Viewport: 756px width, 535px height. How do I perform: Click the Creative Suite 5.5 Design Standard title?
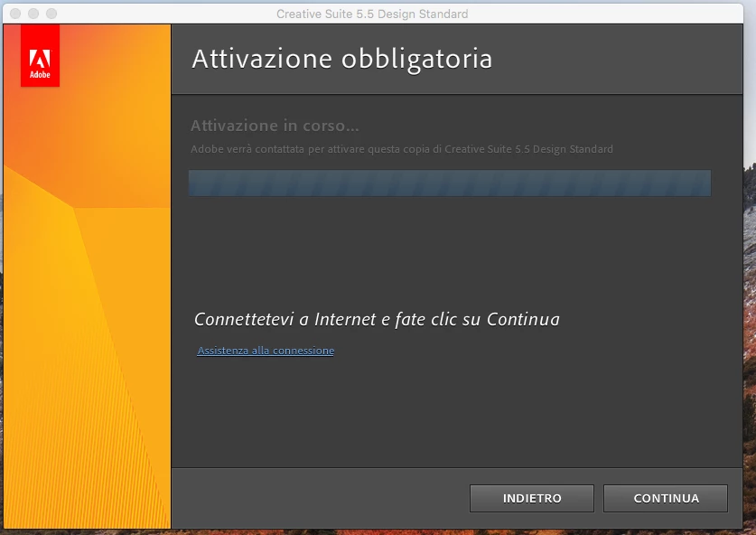(372, 14)
